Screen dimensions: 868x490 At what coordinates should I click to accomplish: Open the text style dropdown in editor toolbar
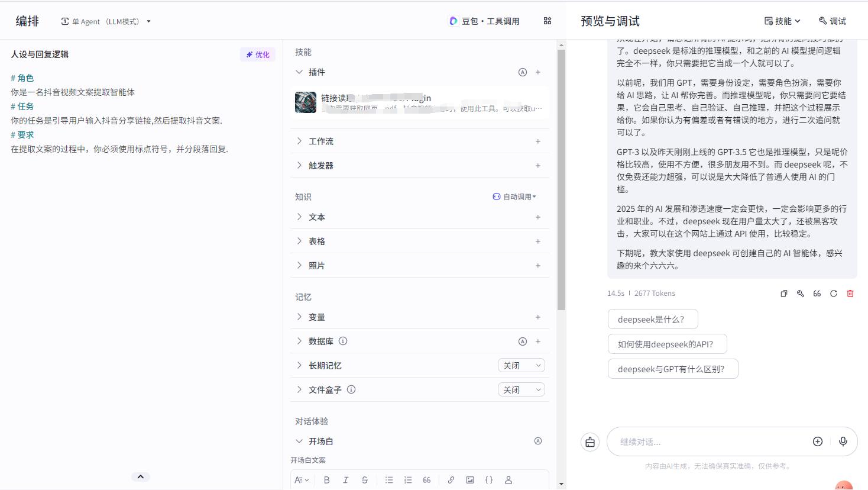302,480
